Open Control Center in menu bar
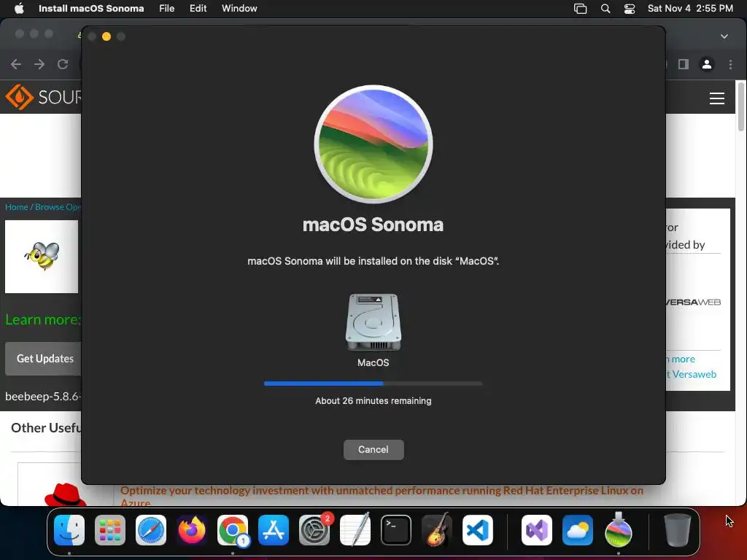 click(x=630, y=9)
